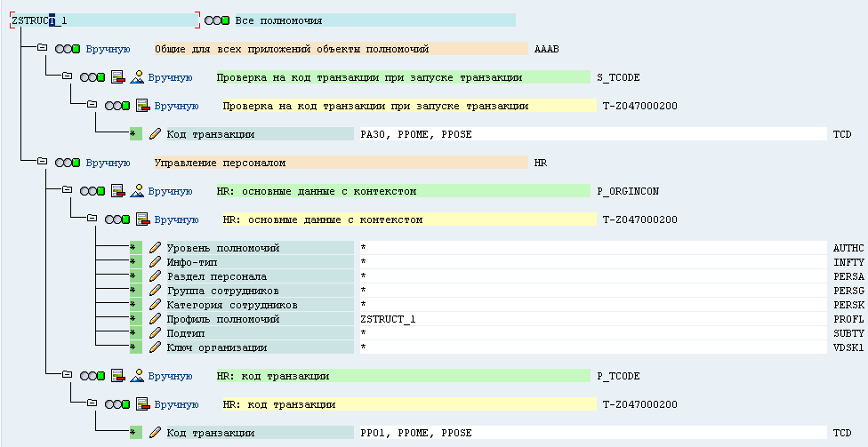Collapse the P_TCODE HR код транзакции node
The width and height of the screenshot is (868, 447).
click(x=67, y=374)
